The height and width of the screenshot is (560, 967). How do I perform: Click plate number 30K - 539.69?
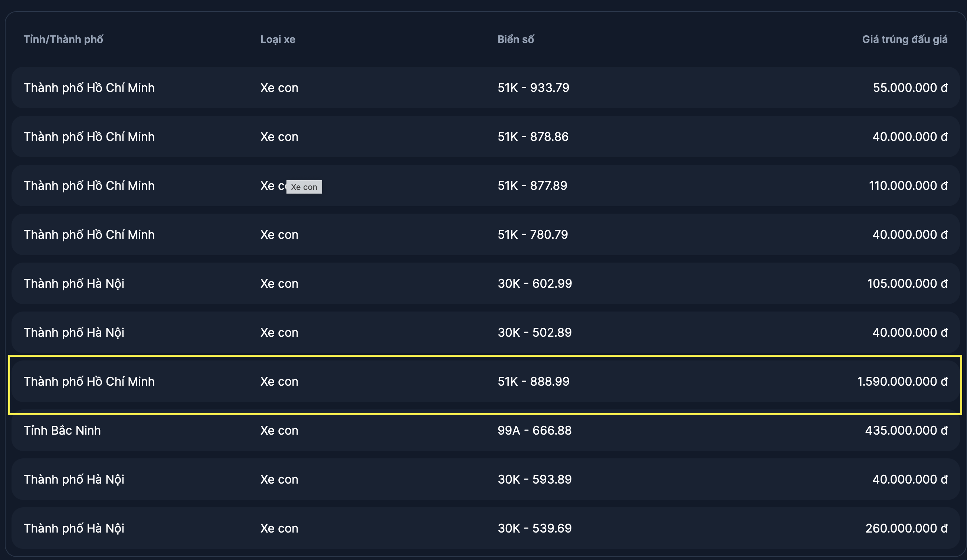click(534, 528)
